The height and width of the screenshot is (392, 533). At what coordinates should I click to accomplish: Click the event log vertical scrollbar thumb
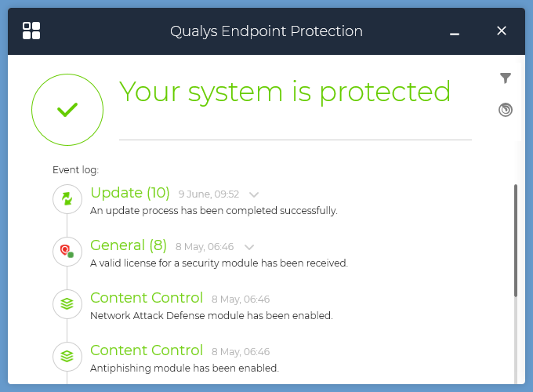(516, 241)
